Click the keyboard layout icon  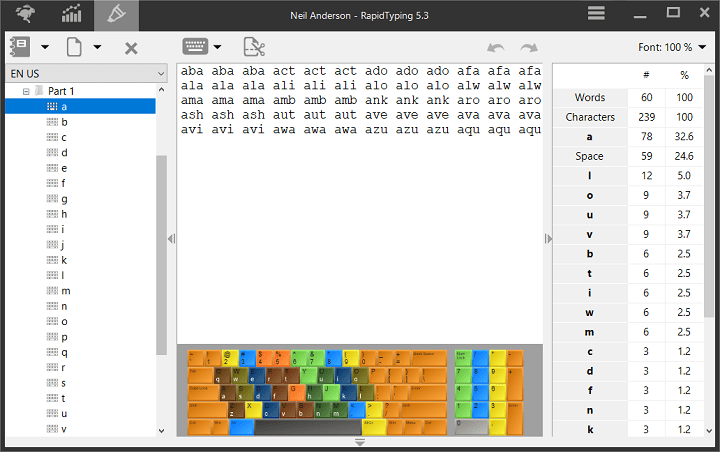(195, 46)
